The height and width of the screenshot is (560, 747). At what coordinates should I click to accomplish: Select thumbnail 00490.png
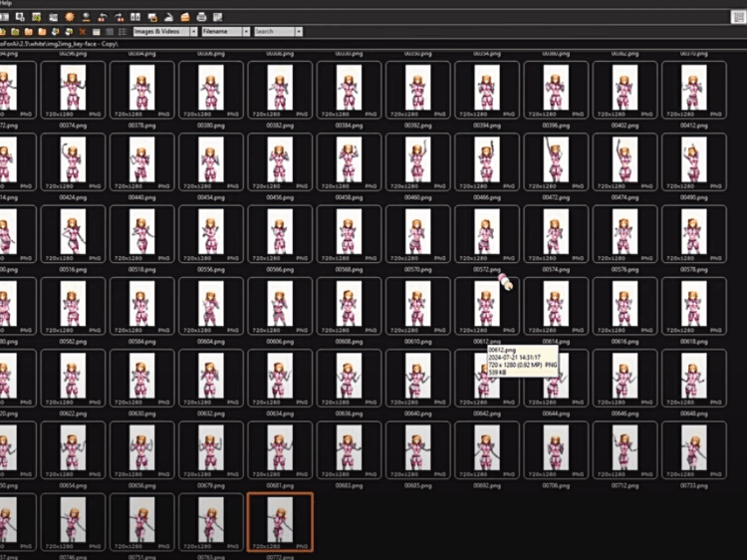tap(694, 162)
